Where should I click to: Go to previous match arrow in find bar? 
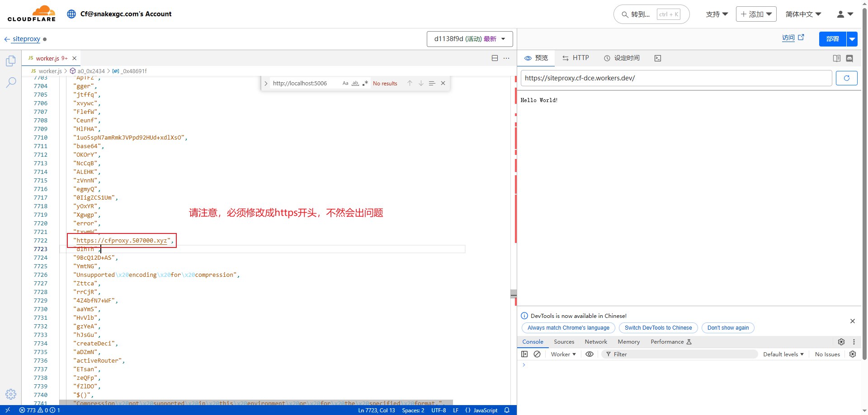[410, 83]
